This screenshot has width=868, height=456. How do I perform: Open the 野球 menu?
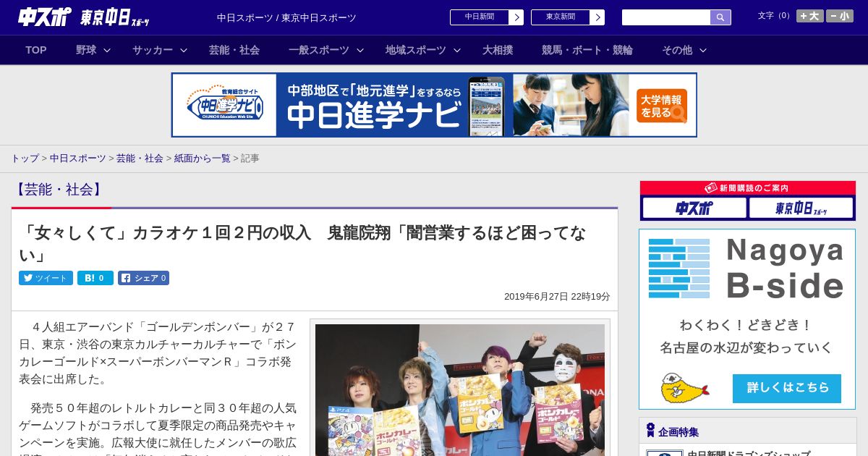86,50
